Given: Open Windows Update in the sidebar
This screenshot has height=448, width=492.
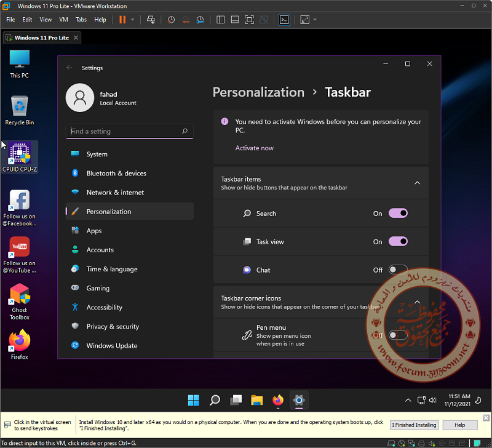Looking at the screenshot, I should (130, 346).
